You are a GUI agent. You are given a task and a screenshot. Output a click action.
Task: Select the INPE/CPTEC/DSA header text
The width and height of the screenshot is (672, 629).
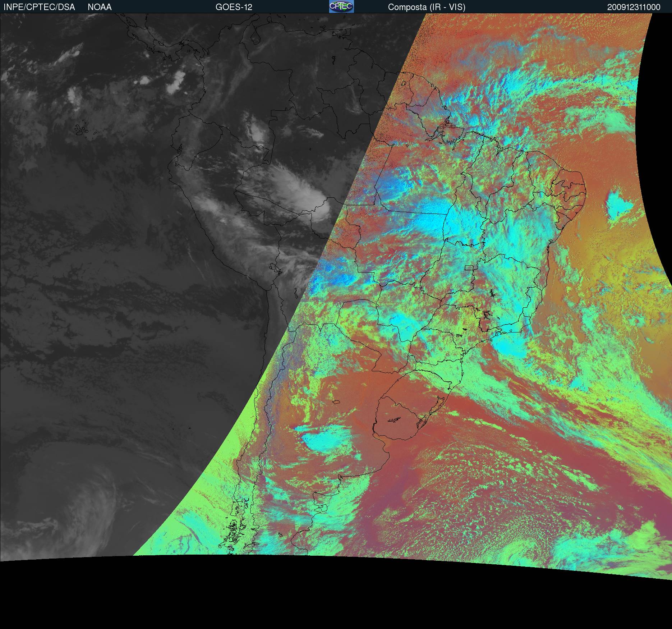click(39, 7)
